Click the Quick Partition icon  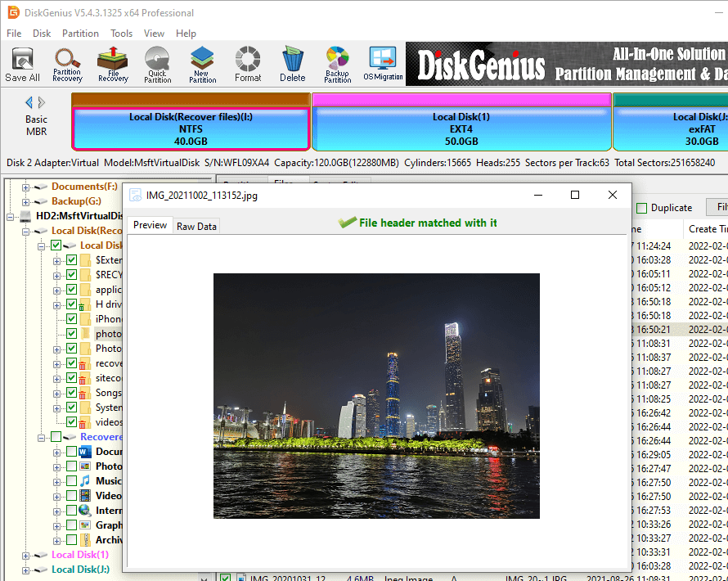pyautogui.click(x=157, y=64)
